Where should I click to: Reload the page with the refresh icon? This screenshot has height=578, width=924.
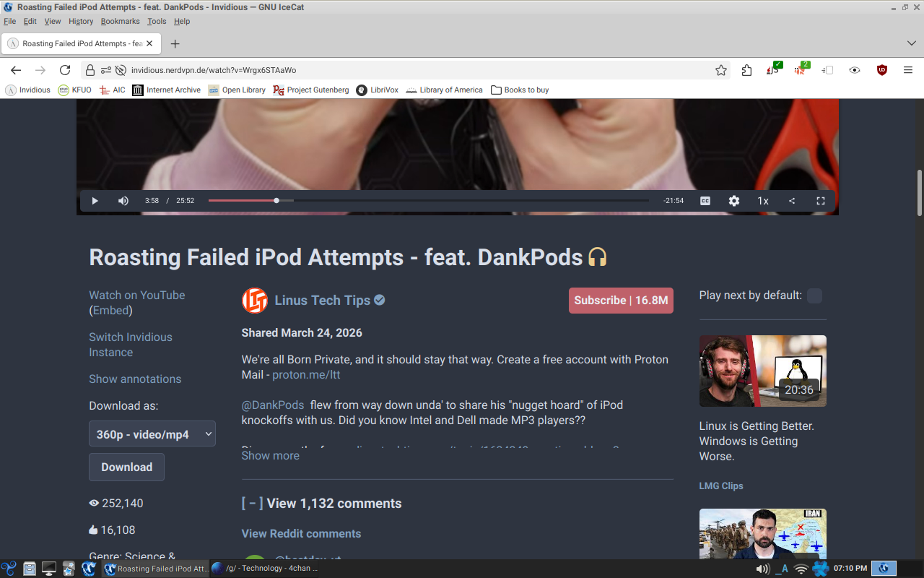[65, 70]
